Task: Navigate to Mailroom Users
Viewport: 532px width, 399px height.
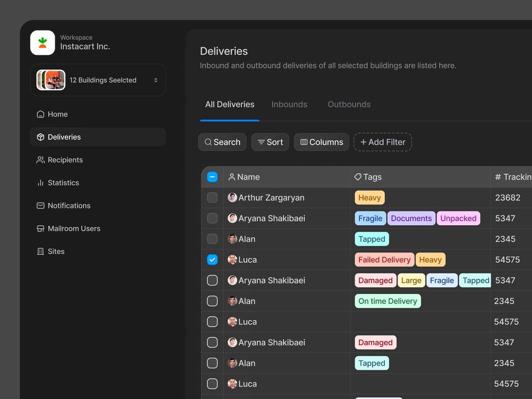Action: tap(74, 228)
